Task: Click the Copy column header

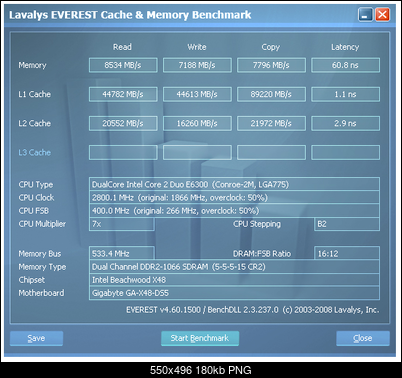Action: tap(271, 47)
